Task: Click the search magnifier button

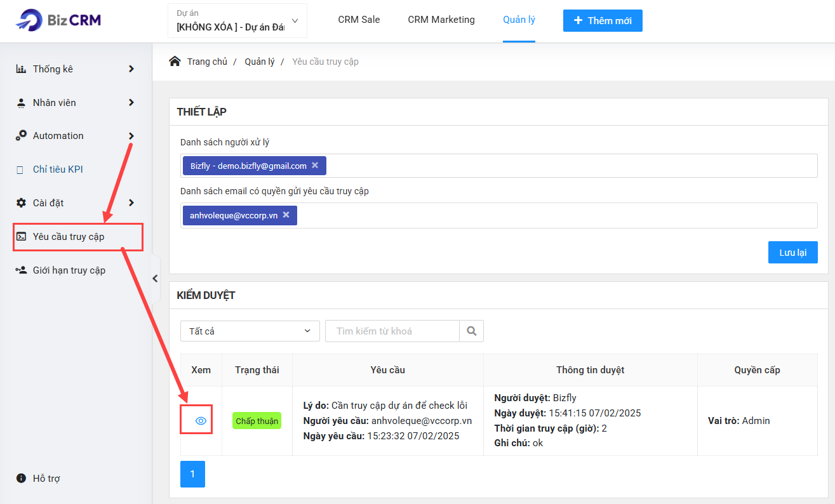Action: [x=471, y=331]
